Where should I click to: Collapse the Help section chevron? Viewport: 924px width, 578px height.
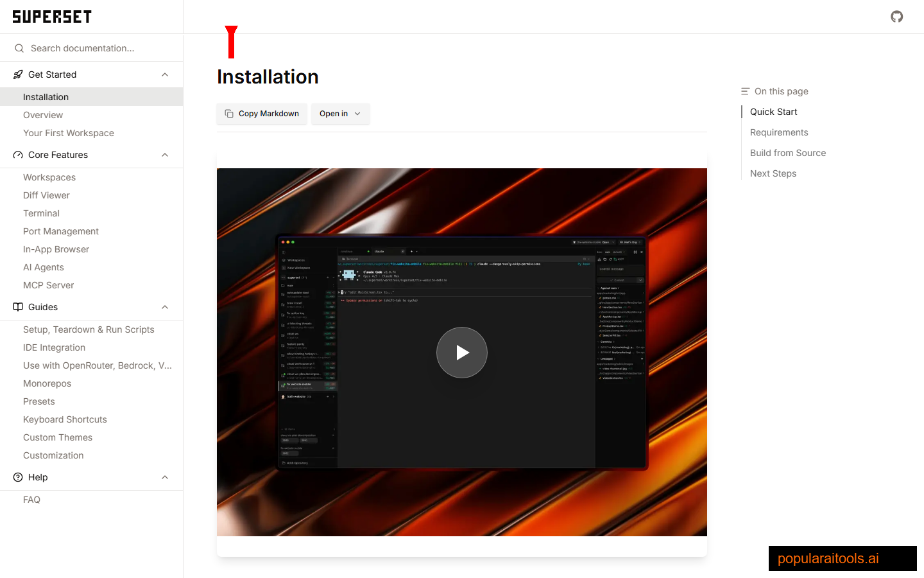165,477
